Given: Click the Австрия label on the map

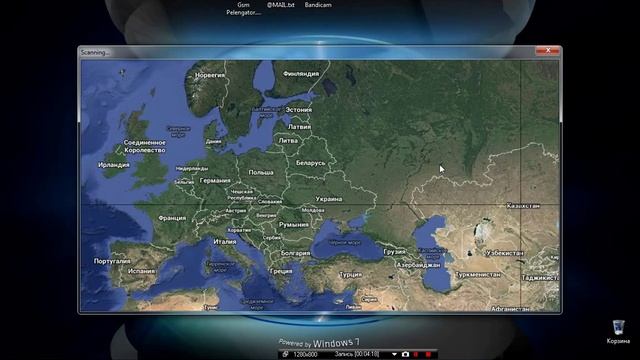Looking at the screenshot, I should coord(236,211).
